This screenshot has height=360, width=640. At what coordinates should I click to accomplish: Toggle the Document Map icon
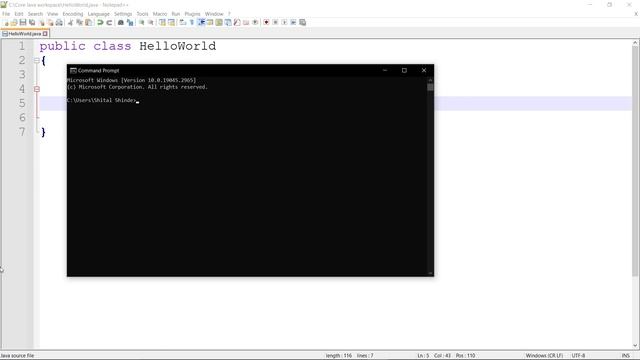coord(219,22)
